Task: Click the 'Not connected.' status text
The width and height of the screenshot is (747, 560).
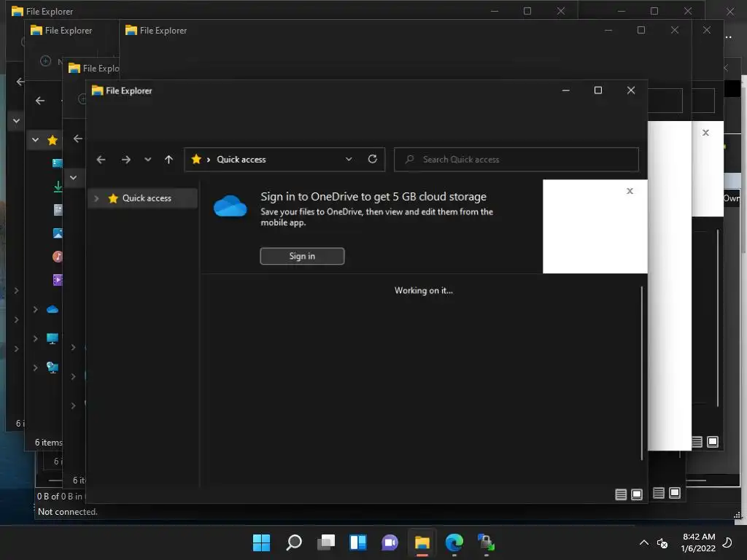Action: click(x=68, y=512)
